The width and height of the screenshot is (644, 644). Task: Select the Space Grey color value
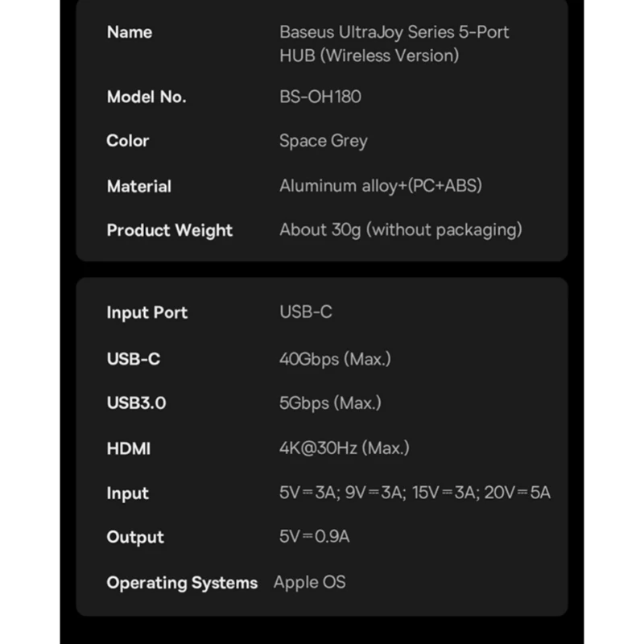pyautogui.click(x=323, y=141)
